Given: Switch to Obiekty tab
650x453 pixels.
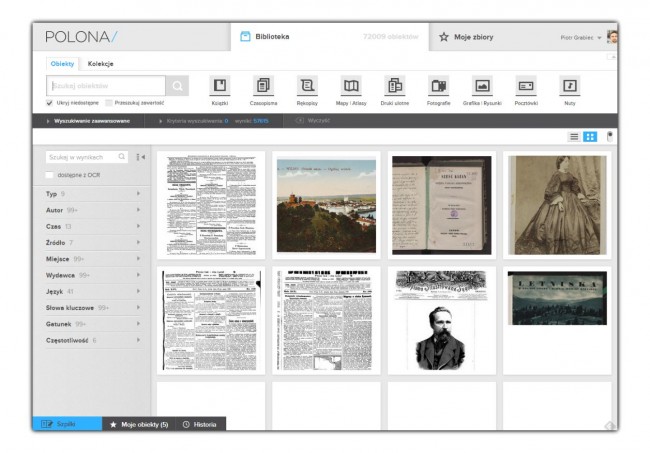Looking at the screenshot, I should coord(62,63).
